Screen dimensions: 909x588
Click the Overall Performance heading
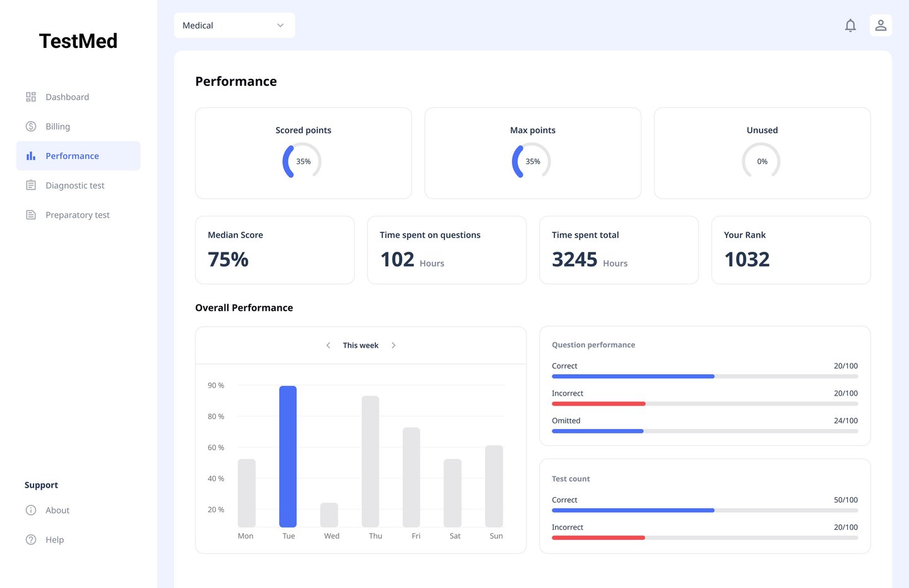244,308
